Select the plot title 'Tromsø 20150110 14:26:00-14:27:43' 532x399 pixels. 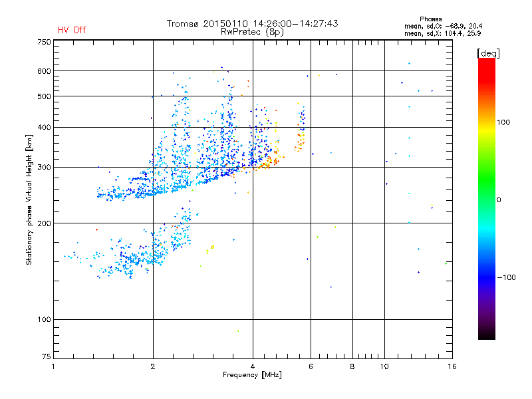pos(252,23)
